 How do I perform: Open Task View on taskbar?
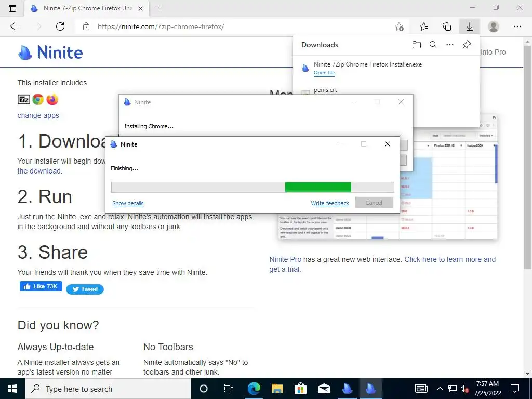pyautogui.click(x=229, y=389)
